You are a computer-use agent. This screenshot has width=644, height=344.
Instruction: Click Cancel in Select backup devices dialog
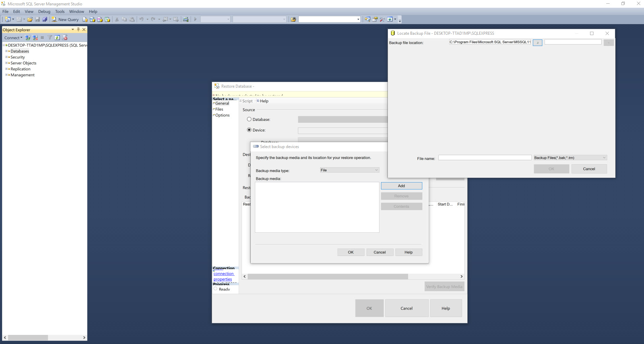pyautogui.click(x=379, y=252)
